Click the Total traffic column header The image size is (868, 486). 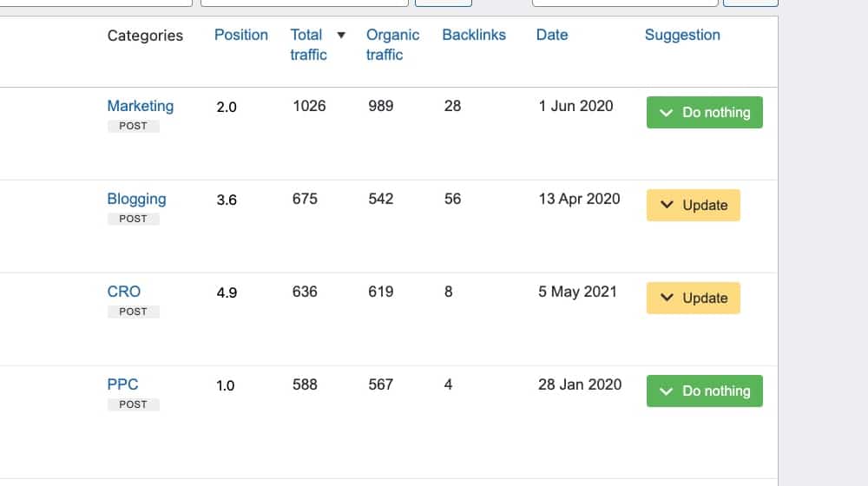click(x=307, y=44)
